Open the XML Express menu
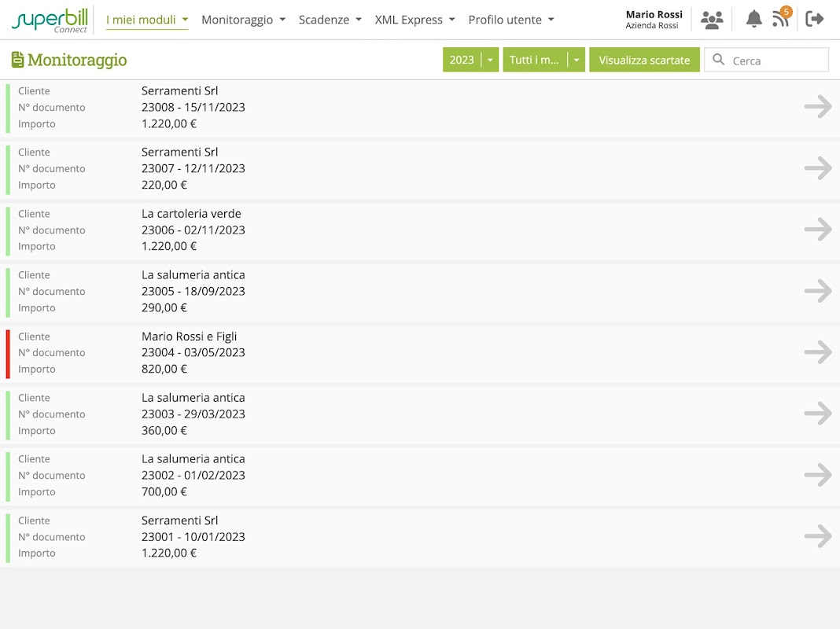 (414, 20)
